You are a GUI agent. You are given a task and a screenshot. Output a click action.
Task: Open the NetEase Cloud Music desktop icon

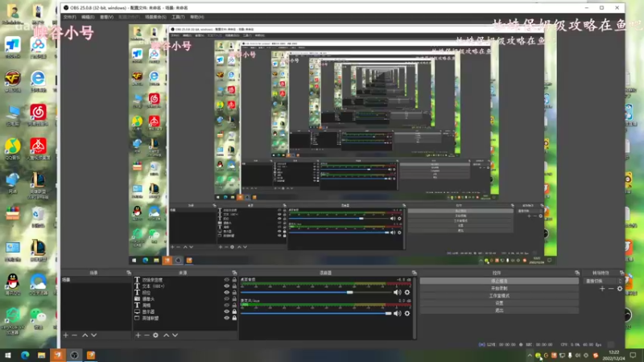pos(38,114)
